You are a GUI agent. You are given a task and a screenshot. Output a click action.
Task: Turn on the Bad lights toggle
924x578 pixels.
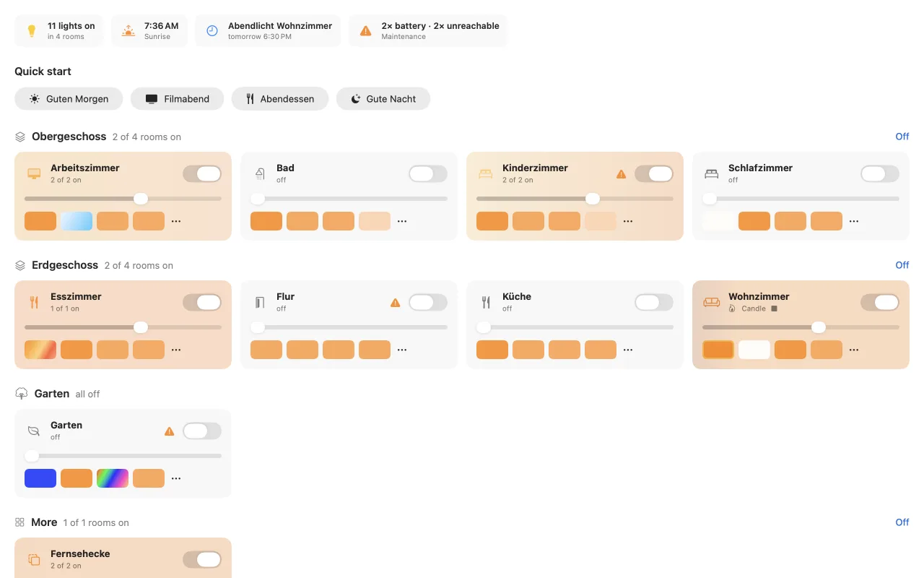coord(428,174)
